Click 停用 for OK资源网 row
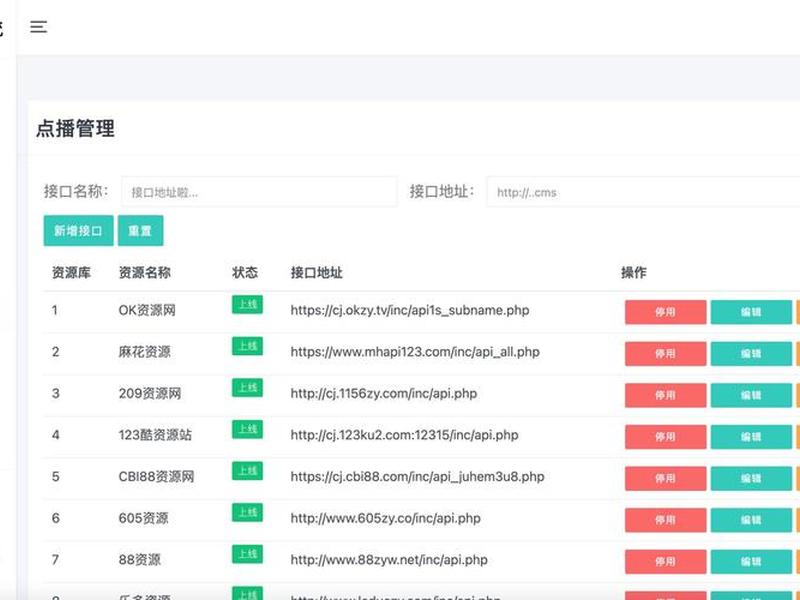 click(x=665, y=312)
